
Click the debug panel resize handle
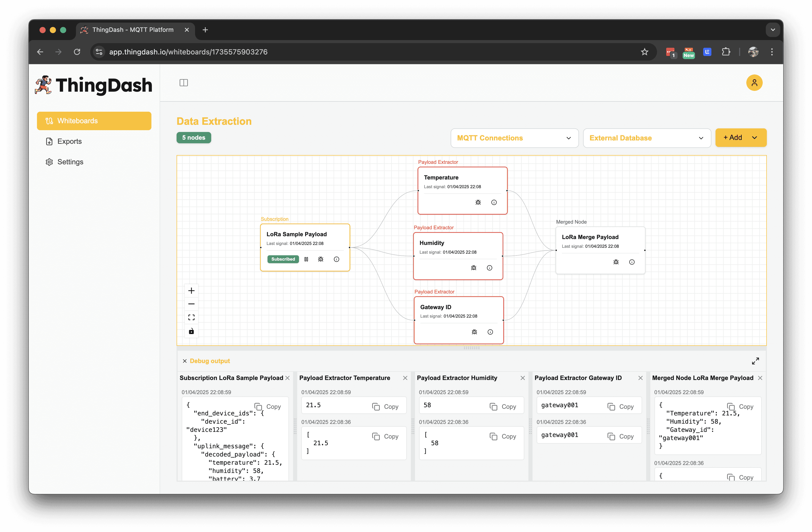coord(471,348)
